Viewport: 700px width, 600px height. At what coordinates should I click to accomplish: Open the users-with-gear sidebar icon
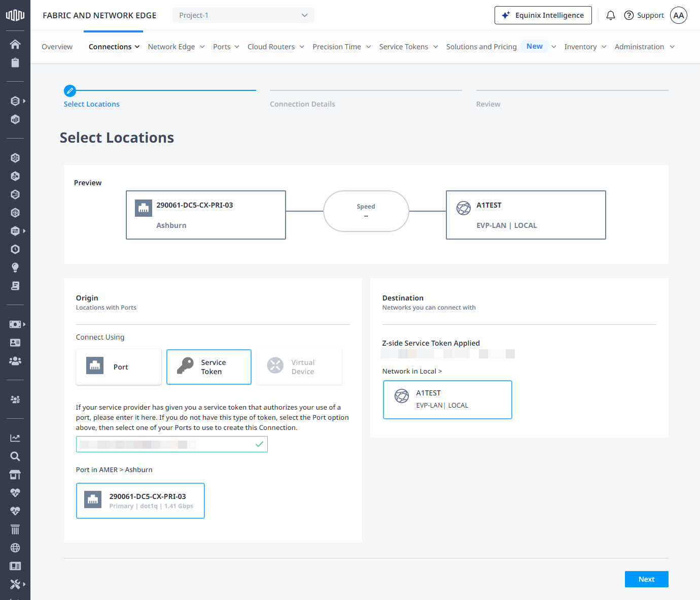pos(15,399)
